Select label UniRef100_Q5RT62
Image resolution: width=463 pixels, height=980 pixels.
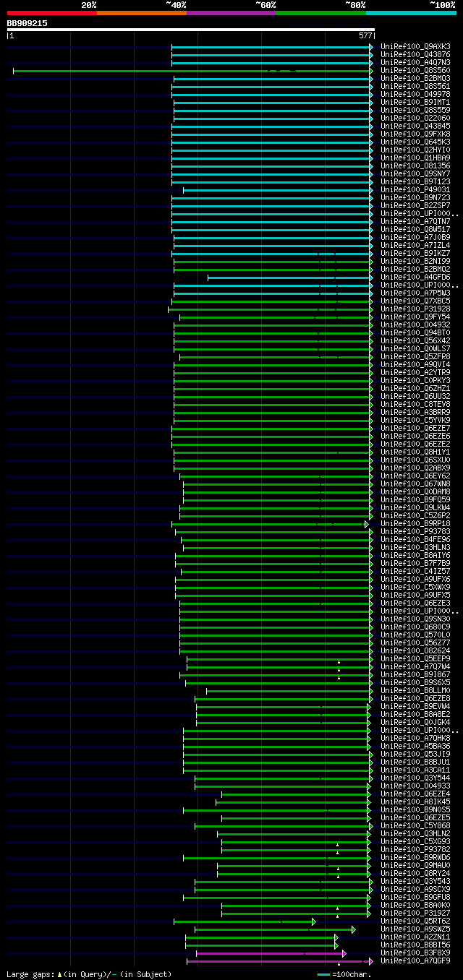(415, 921)
